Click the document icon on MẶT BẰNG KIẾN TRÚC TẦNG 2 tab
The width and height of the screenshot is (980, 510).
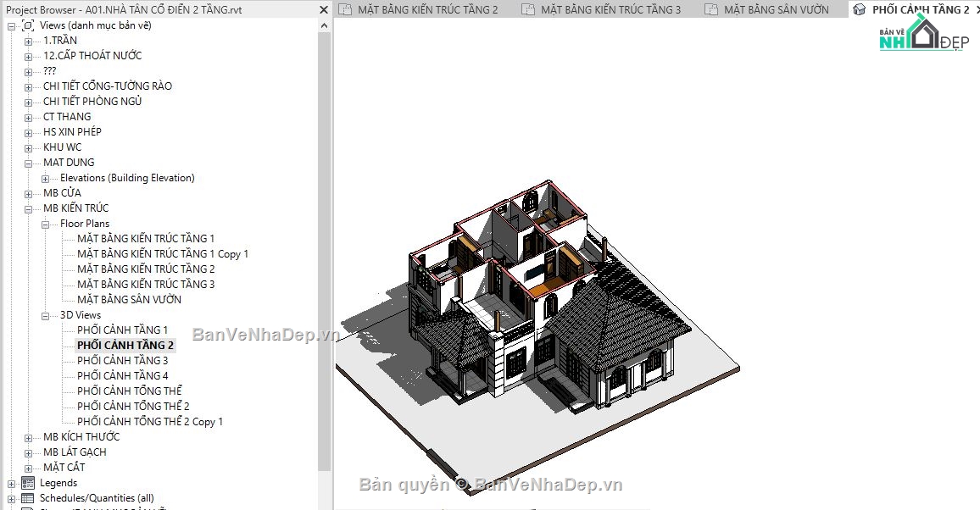(343, 9)
